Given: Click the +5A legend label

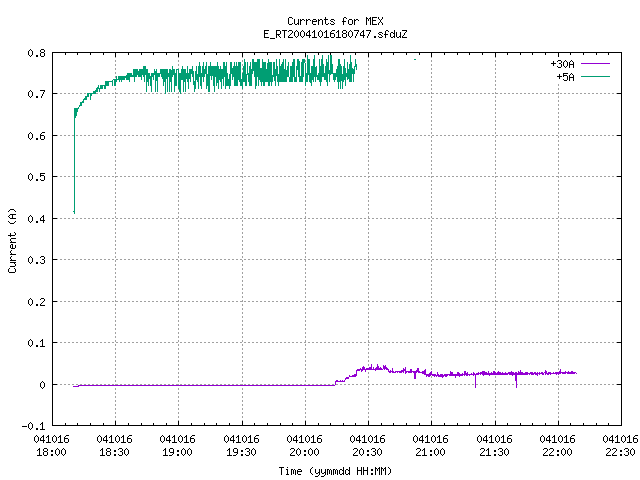Looking at the screenshot, I should click(x=565, y=77).
